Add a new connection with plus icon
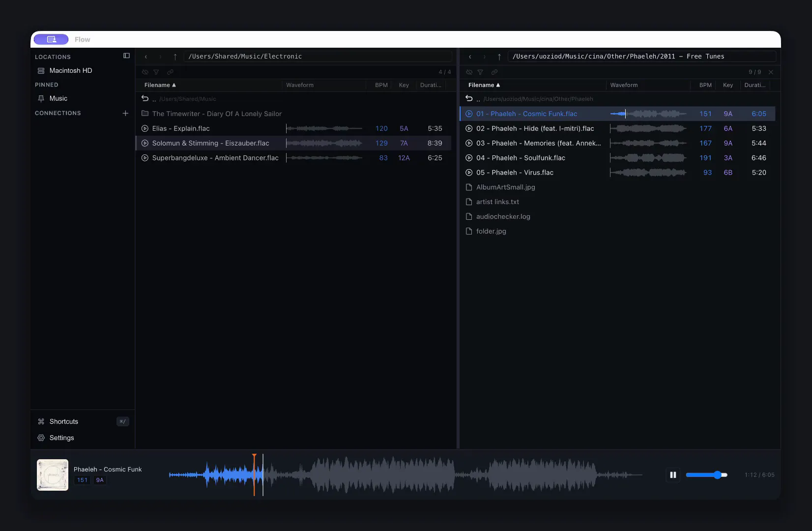This screenshot has width=812, height=531. coord(125,113)
